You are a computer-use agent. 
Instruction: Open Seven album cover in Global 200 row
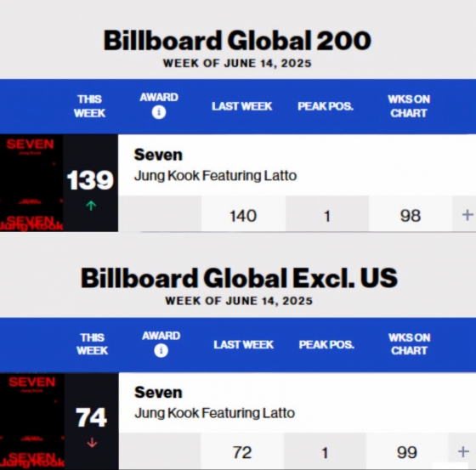tap(31, 183)
